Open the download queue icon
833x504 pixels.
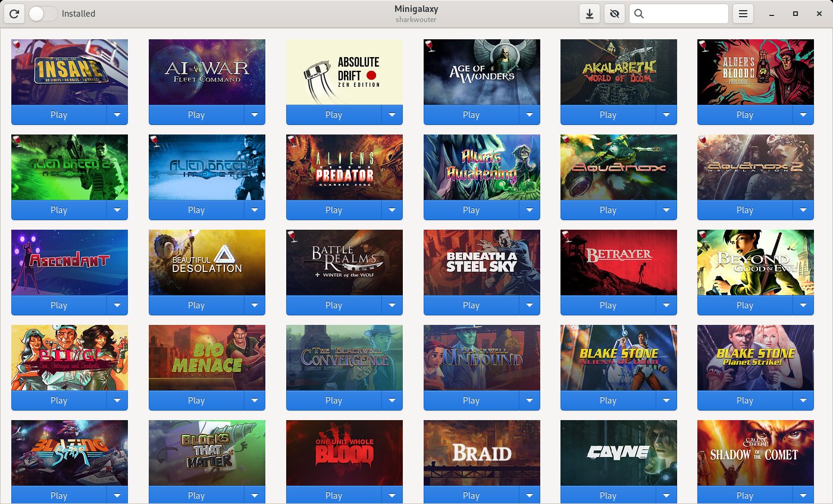590,14
